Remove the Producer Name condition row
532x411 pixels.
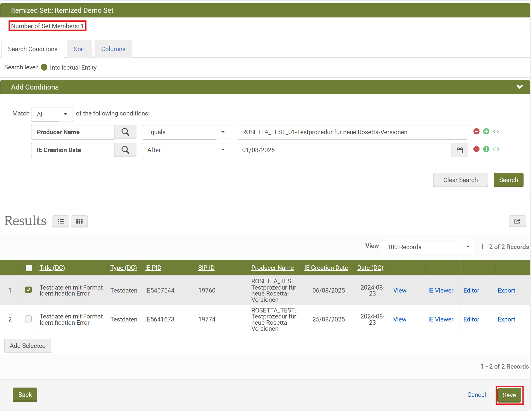[x=476, y=131]
